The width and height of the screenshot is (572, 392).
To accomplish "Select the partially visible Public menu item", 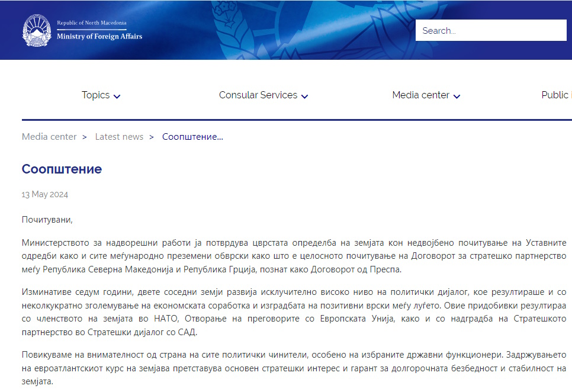I will coord(555,95).
